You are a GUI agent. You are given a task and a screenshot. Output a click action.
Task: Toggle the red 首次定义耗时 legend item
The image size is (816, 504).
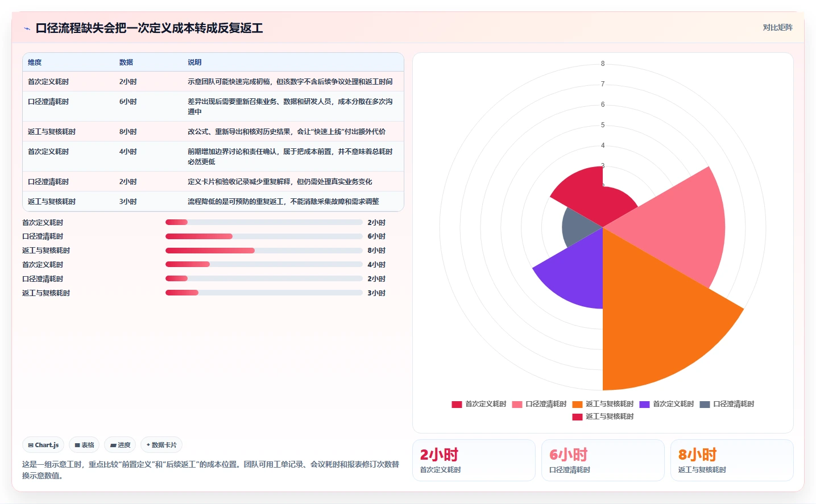pos(479,404)
